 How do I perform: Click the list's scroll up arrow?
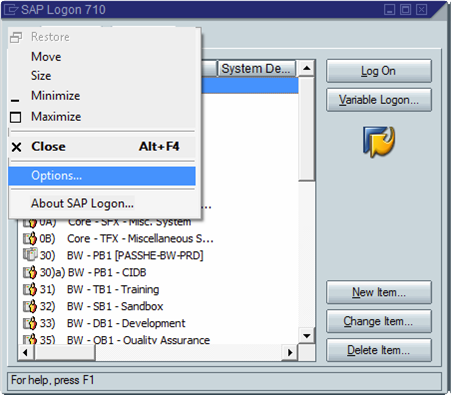point(306,69)
